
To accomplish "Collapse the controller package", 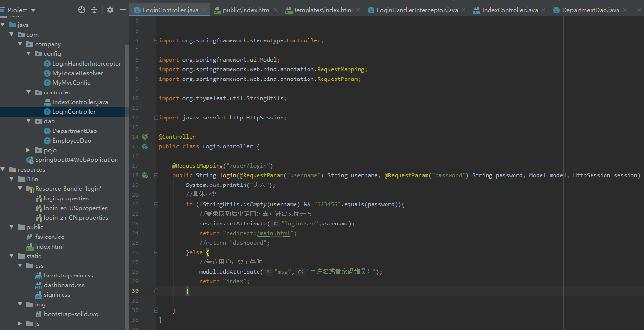I will [29, 92].
